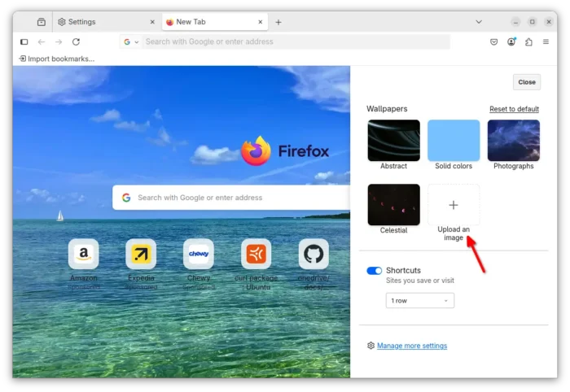Select the Abstract wallpaper thumbnail
The height and width of the screenshot is (392, 570).
[x=393, y=141]
